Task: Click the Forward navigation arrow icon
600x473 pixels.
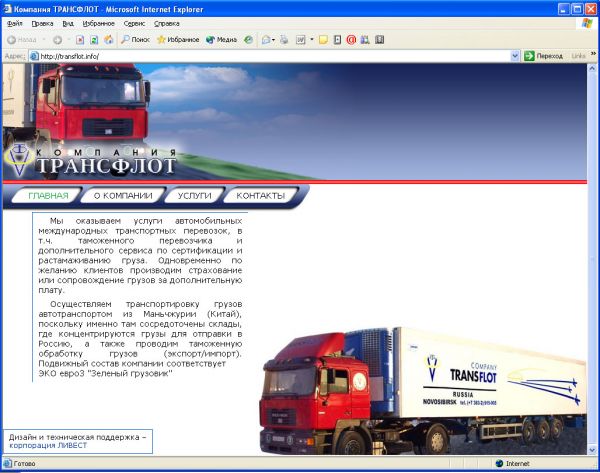Action: [x=57, y=40]
